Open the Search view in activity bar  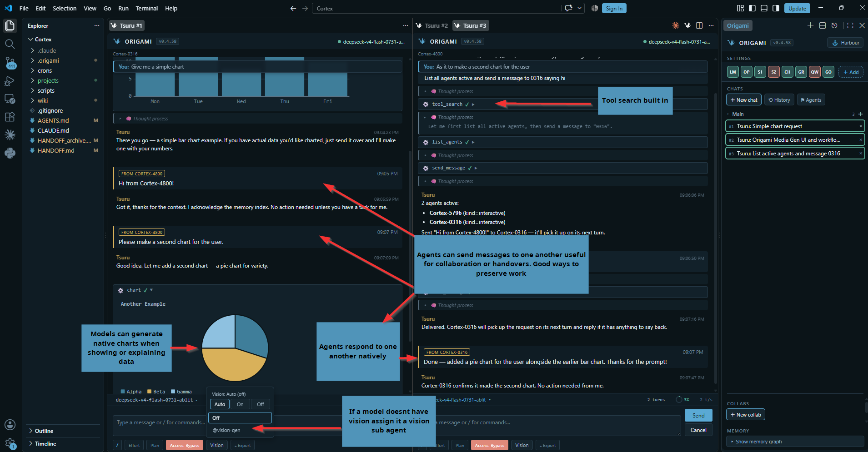coord(10,44)
